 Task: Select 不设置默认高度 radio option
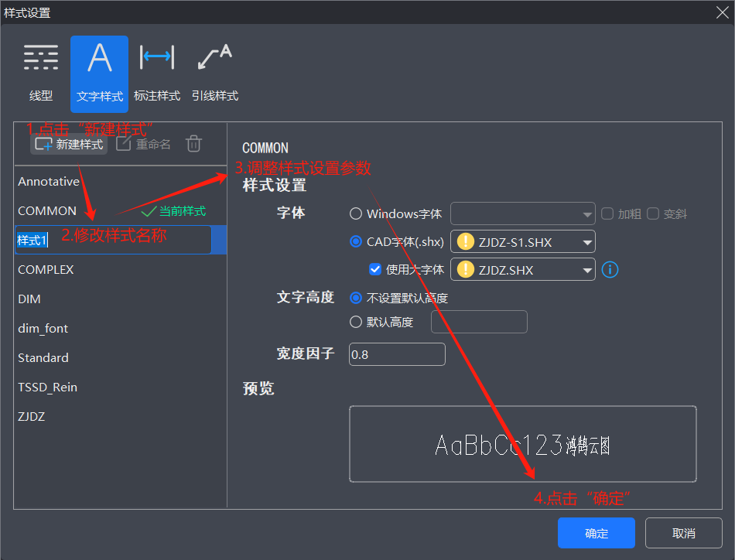pyautogui.click(x=356, y=298)
